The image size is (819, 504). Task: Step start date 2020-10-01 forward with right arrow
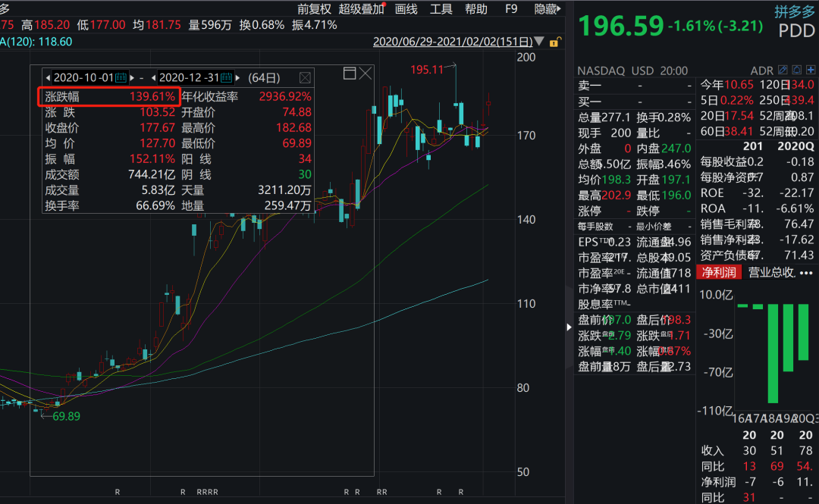click(x=132, y=78)
